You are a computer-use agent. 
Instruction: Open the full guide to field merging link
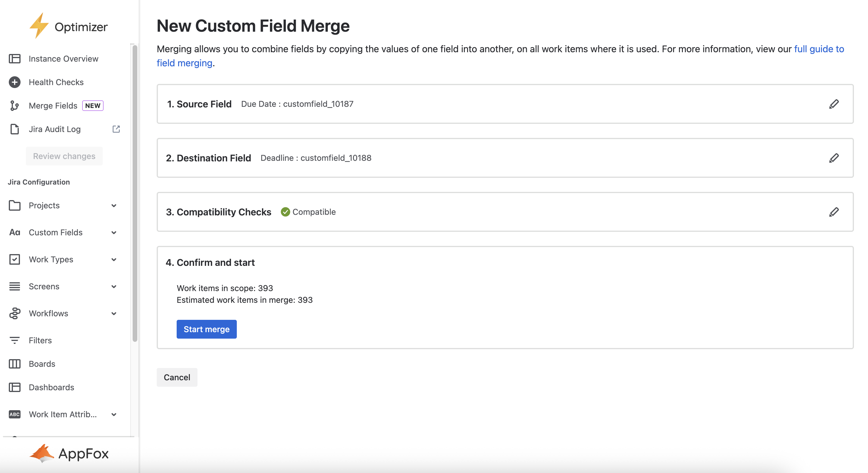tap(818, 49)
